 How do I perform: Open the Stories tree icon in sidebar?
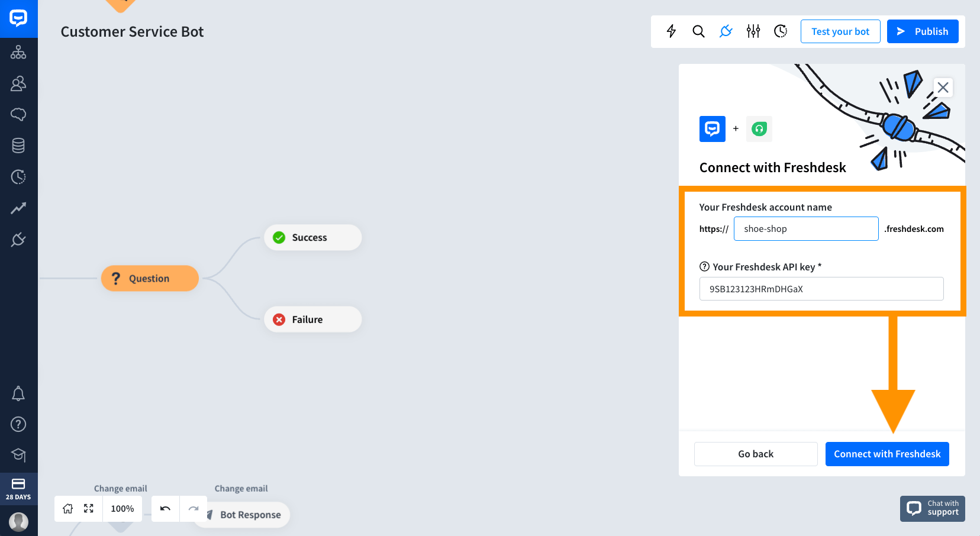(x=18, y=53)
